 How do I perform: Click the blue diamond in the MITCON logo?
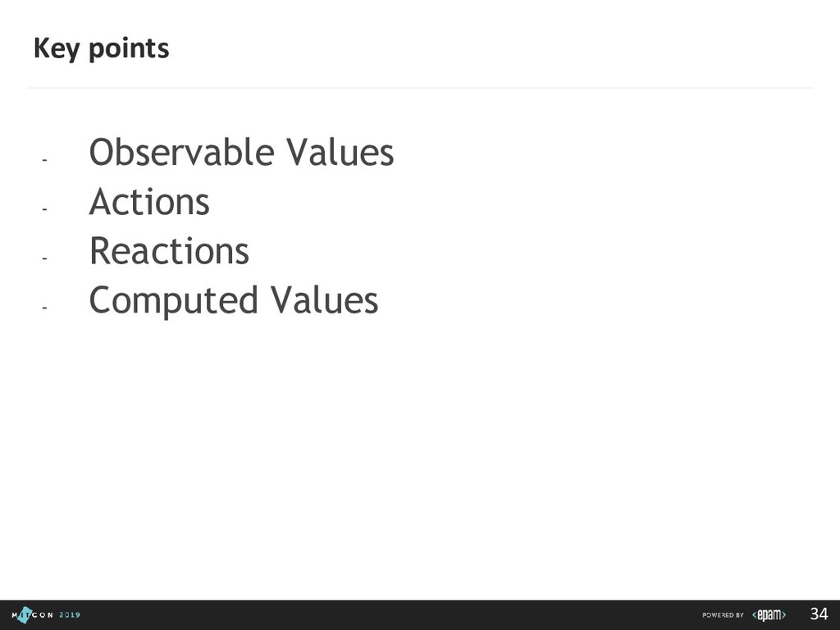pos(25,614)
